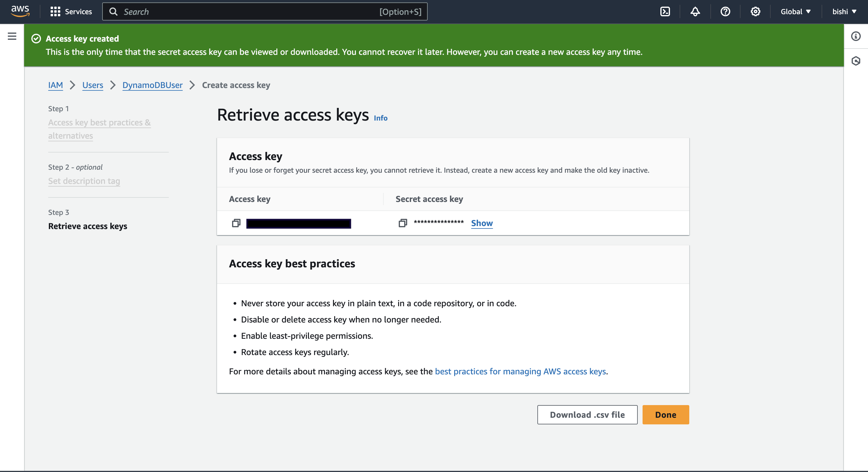The width and height of the screenshot is (868, 472).
Task: Copy the secret access key
Action: 403,223
